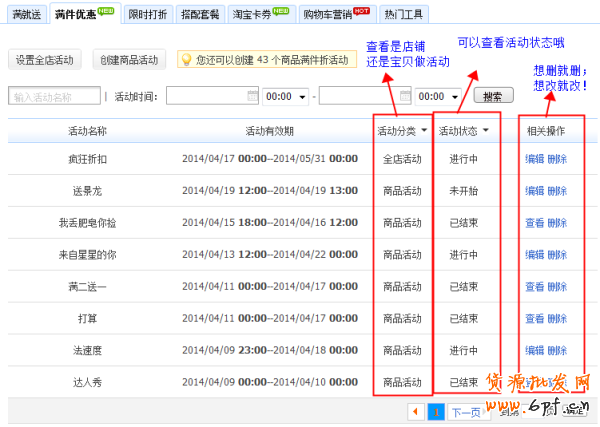600x427 pixels.
Task: Click 编辑 link for 疯狂折扣 activity
Action: tap(534, 159)
